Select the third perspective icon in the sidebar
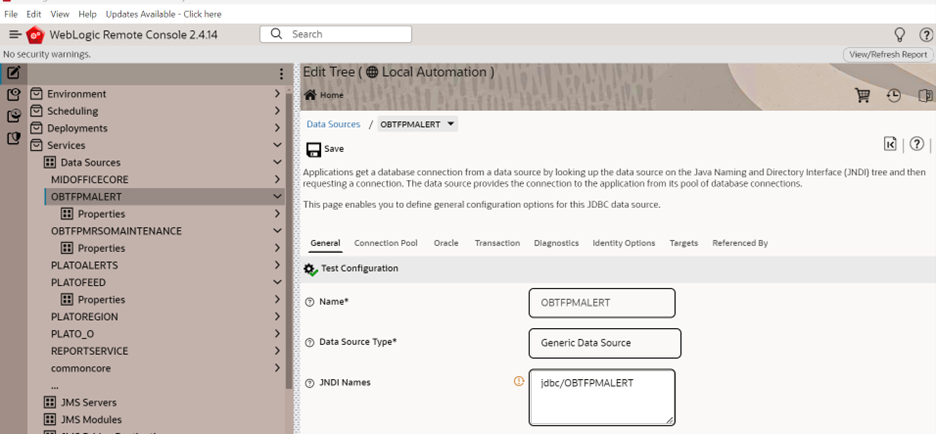The height and width of the screenshot is (434, 936). point(14,116)
